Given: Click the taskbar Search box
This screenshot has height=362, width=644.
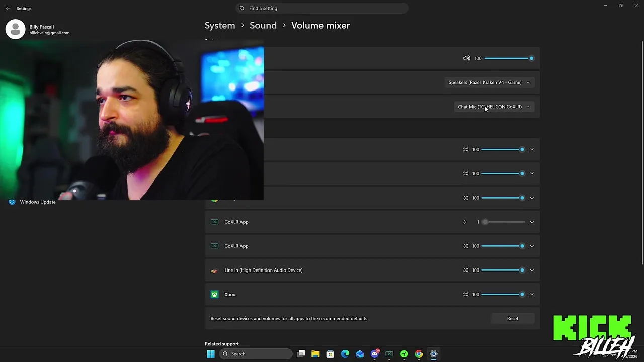Looking at the screenshot, I should (x=257, y=354).
